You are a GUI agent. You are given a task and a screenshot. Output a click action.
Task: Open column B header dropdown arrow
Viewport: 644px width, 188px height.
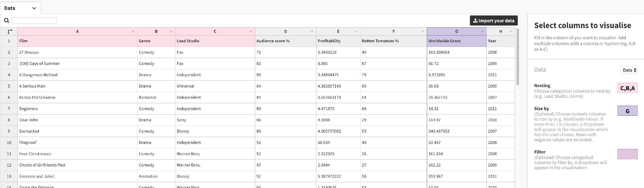click(x=171, y=32)
